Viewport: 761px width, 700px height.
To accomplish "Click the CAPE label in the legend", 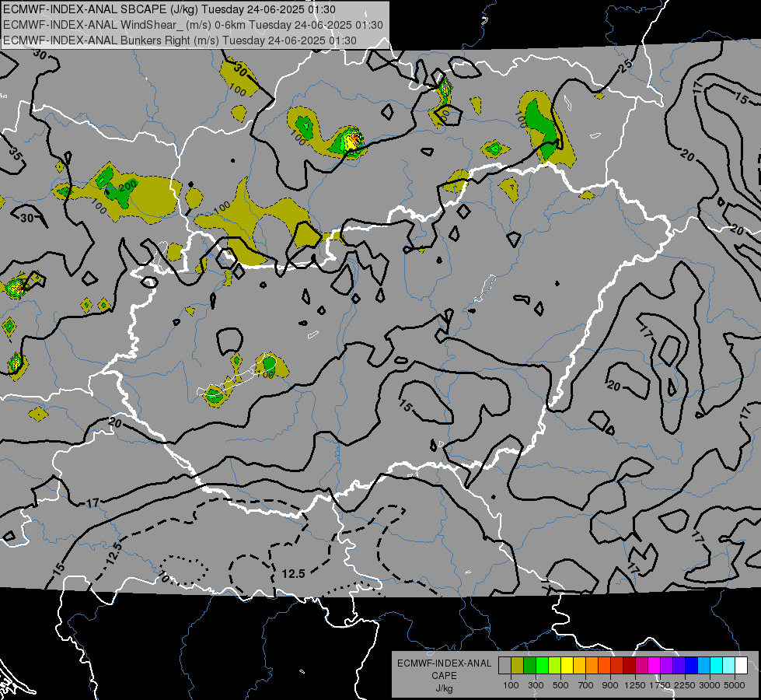I will click(x=444, y=676).
